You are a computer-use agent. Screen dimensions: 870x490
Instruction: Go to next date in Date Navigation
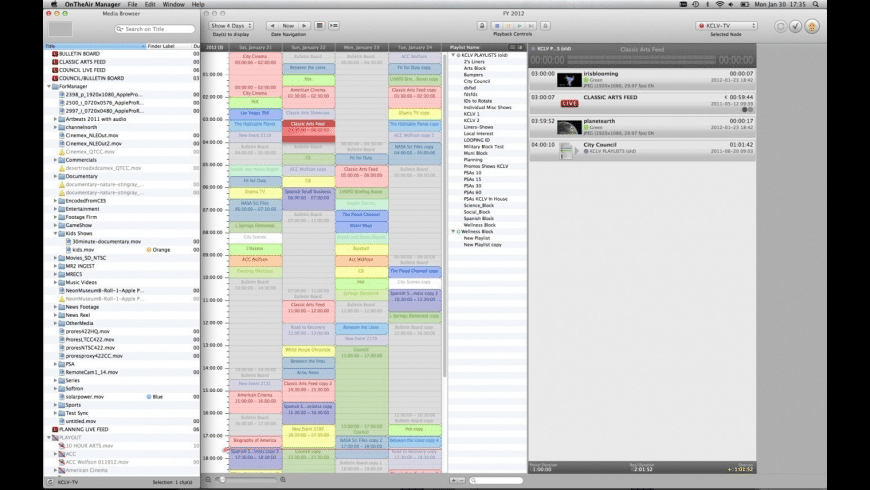coord(304,26)
